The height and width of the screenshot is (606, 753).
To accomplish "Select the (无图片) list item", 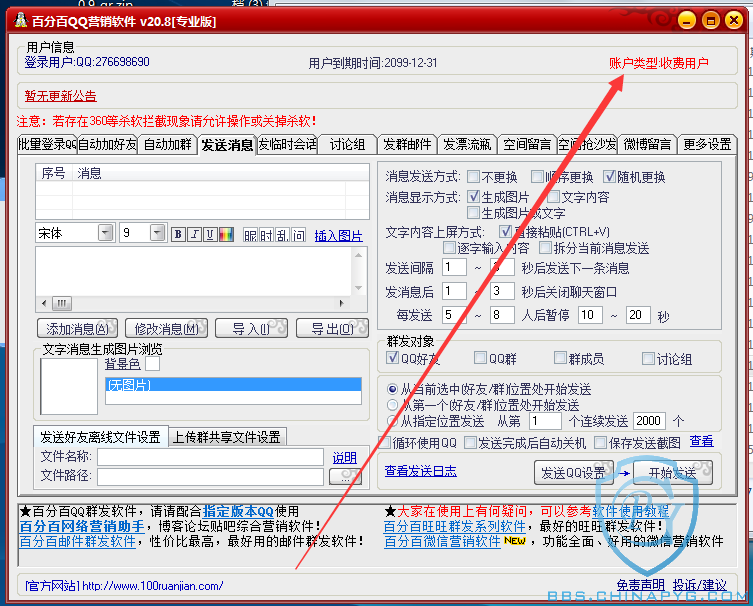I will click(233, 385).
